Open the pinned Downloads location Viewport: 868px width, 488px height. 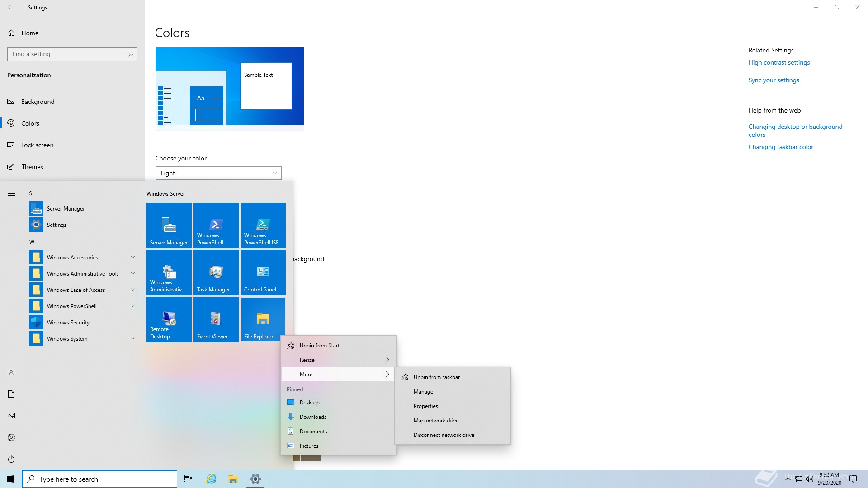point(338,417)
